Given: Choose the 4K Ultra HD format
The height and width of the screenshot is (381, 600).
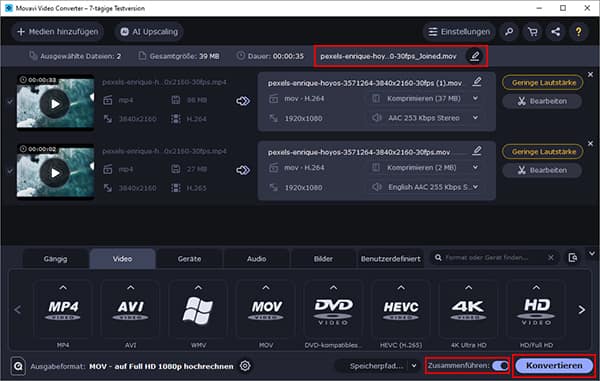Looking at the screenshot, I should tap(468, 309).
